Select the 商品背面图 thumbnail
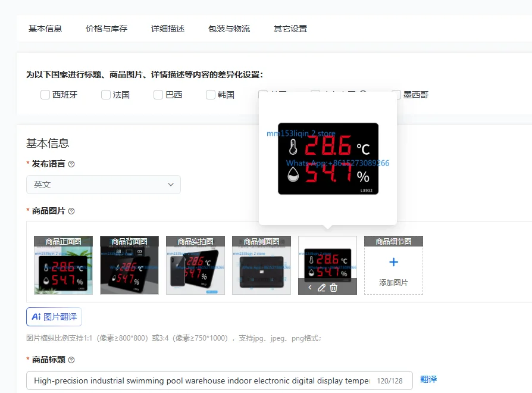The image size is (532, 393). coord(129,265)
